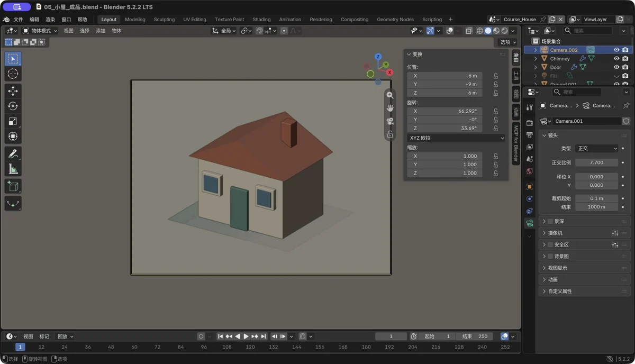Viewport: 635px width, 364px height.
Task: Open the Render properties tab icon
Action: tap(530, 122)
